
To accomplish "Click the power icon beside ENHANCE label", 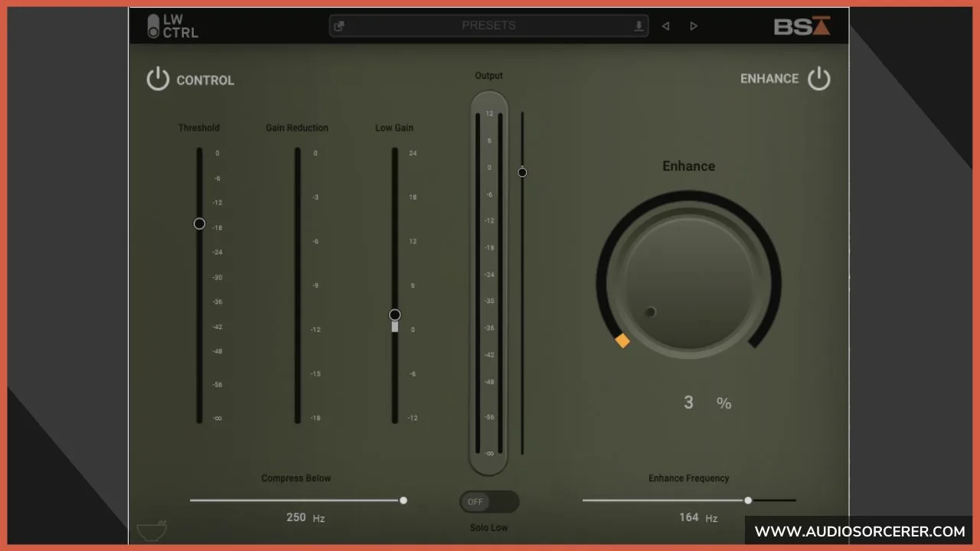I will (819, 78).
